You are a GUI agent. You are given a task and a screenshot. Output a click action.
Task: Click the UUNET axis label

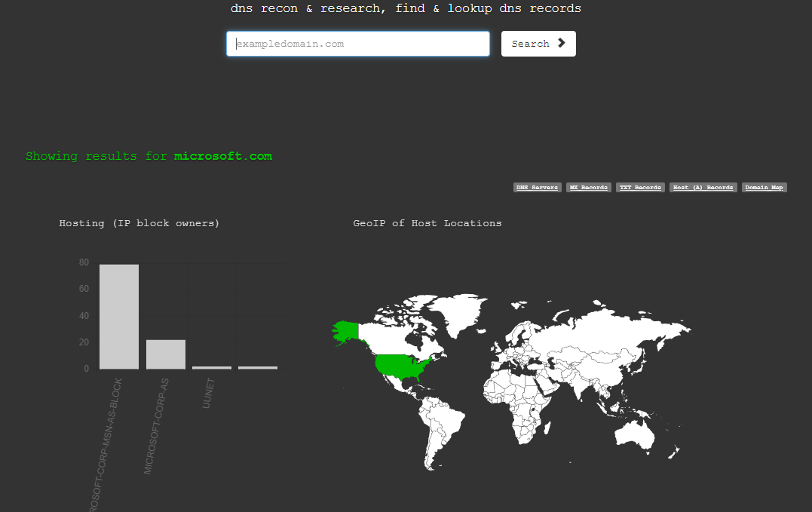click(208, 394)
